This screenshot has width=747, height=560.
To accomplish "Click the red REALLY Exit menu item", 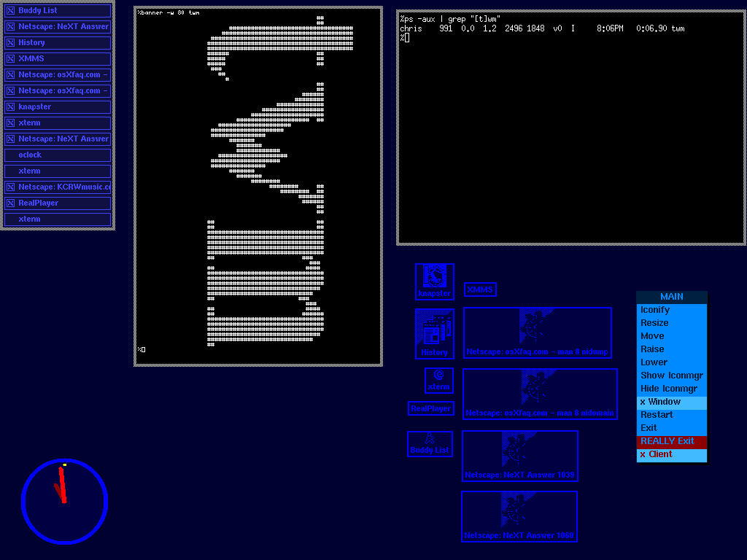I will tap(672, 441).
